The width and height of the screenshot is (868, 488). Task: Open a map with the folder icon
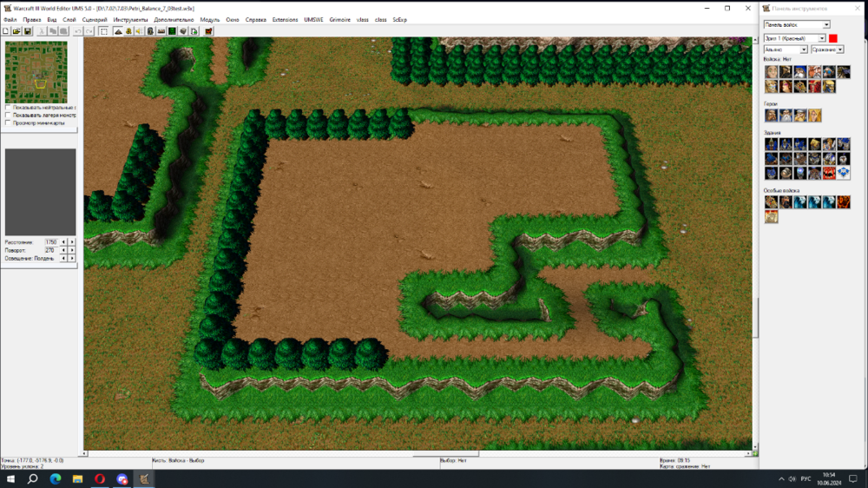[16, 31]
